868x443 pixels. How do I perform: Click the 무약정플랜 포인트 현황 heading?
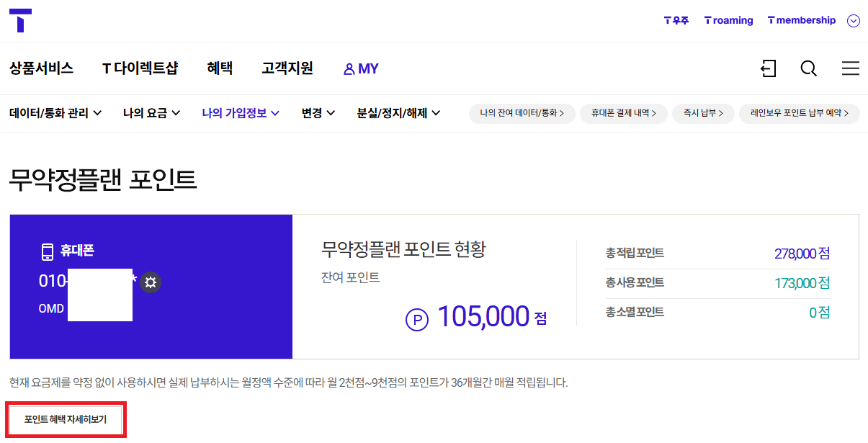coord(403,250)
